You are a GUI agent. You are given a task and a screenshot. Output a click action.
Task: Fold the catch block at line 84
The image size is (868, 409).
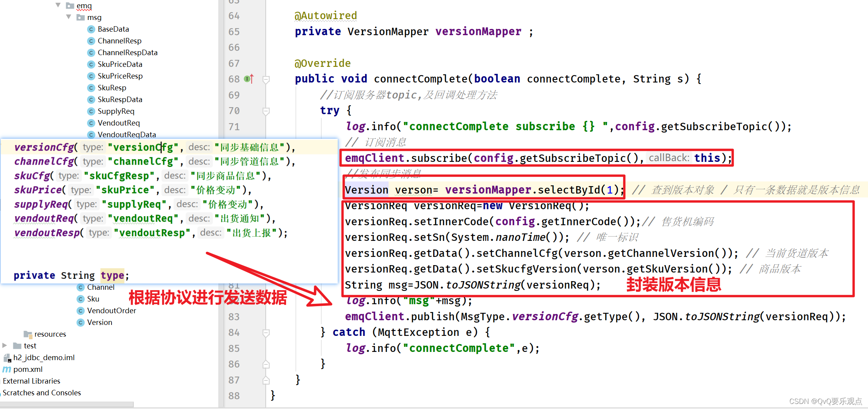click(x=266, y=333)
